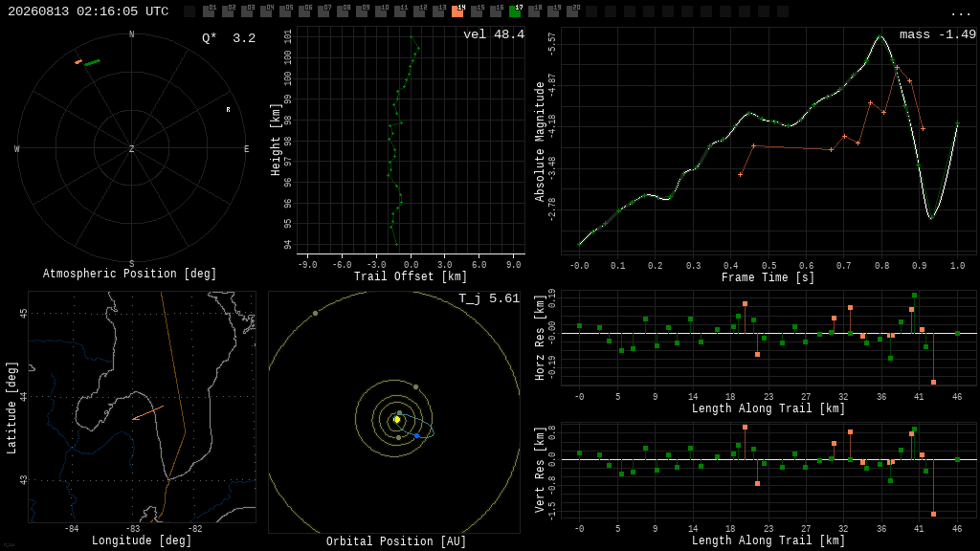Screen dimensions: 980x551
Task: Click station box 05 in top strip
Action: (285, 11)
